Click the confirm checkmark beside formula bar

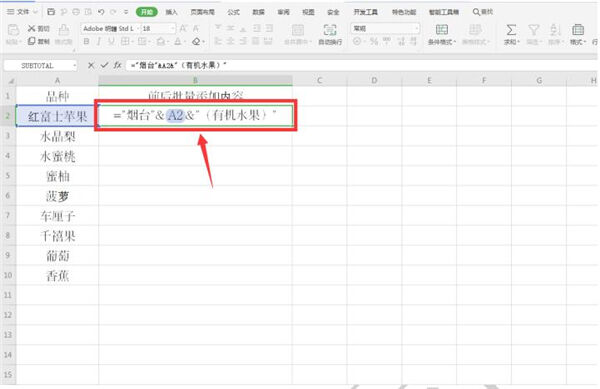(104, 65)
